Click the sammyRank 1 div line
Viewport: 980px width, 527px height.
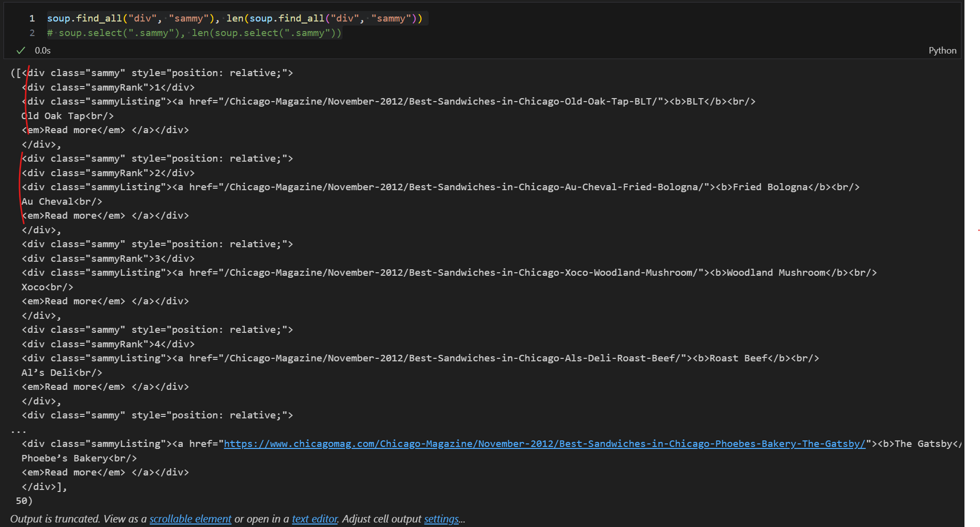point(108,88)
